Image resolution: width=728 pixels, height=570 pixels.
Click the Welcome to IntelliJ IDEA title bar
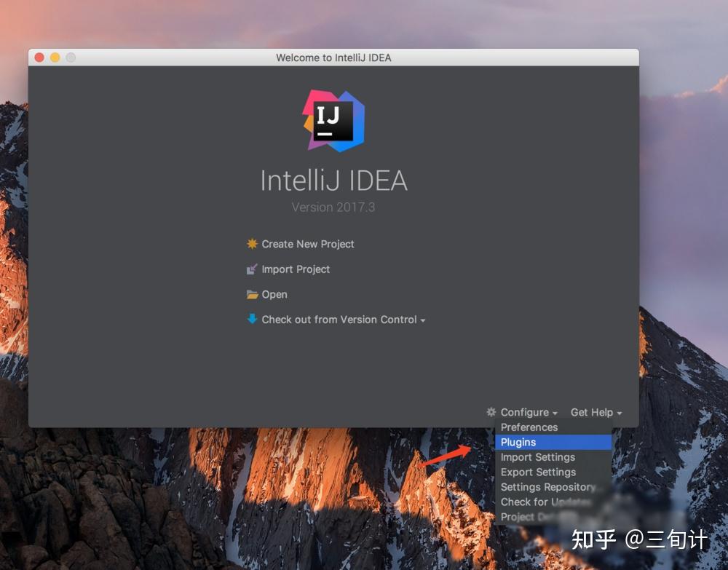(x=334, y=56)
